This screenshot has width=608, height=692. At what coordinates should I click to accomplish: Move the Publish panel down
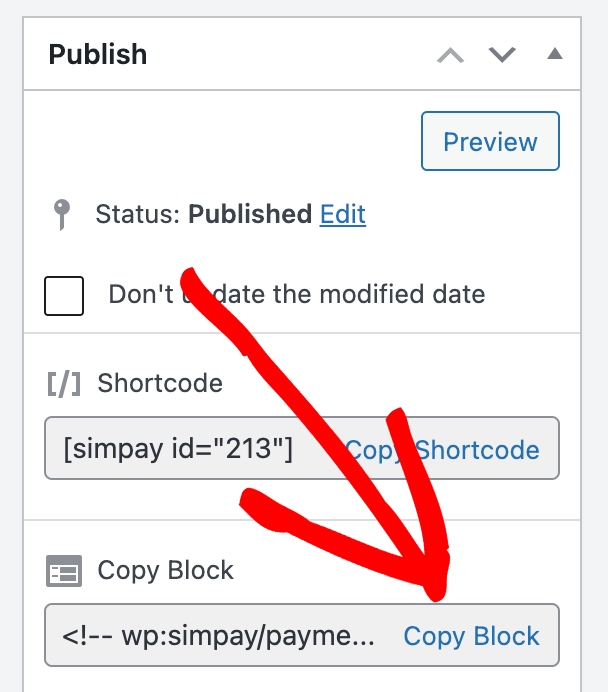[x=502, y=55]
